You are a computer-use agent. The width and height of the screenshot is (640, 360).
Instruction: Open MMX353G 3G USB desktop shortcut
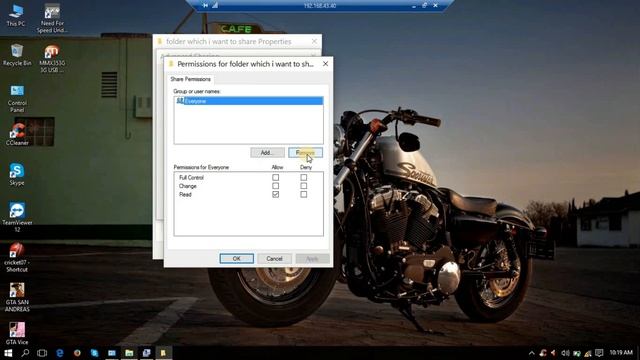(52, 58)
